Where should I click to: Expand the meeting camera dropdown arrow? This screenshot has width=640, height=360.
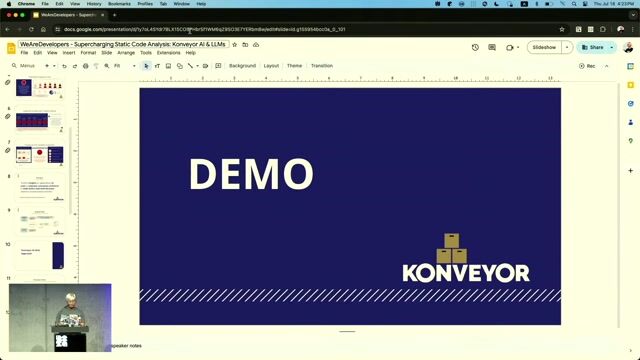point(518,47)
